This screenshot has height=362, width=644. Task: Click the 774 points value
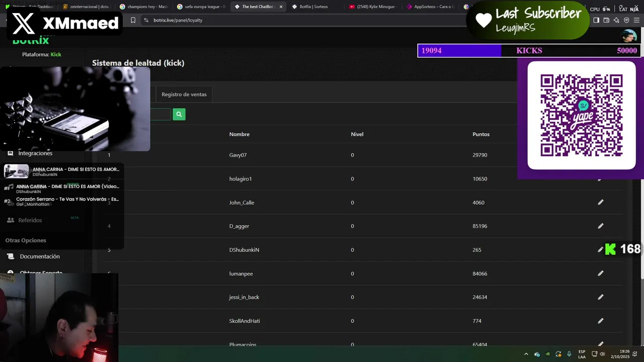(477, 321)
